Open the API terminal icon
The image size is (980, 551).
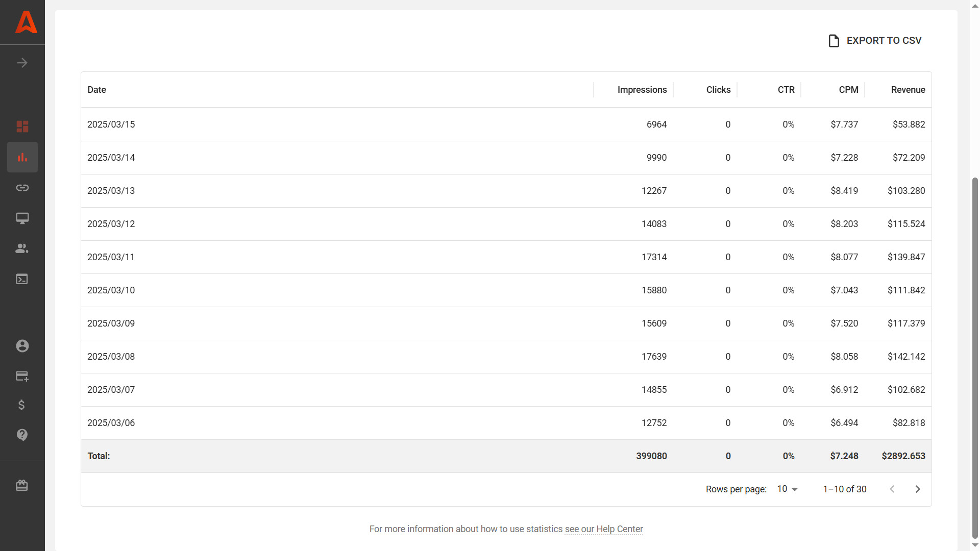(22, 279)
